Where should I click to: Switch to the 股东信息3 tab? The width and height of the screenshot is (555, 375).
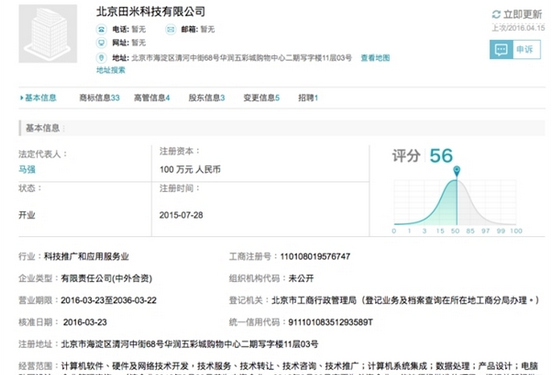(207, 98)
